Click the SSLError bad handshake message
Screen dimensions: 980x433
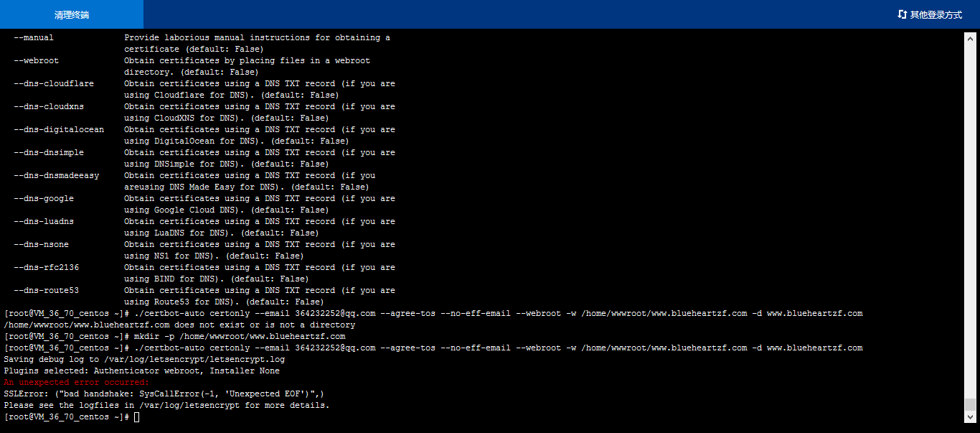[x=164, y=394]
